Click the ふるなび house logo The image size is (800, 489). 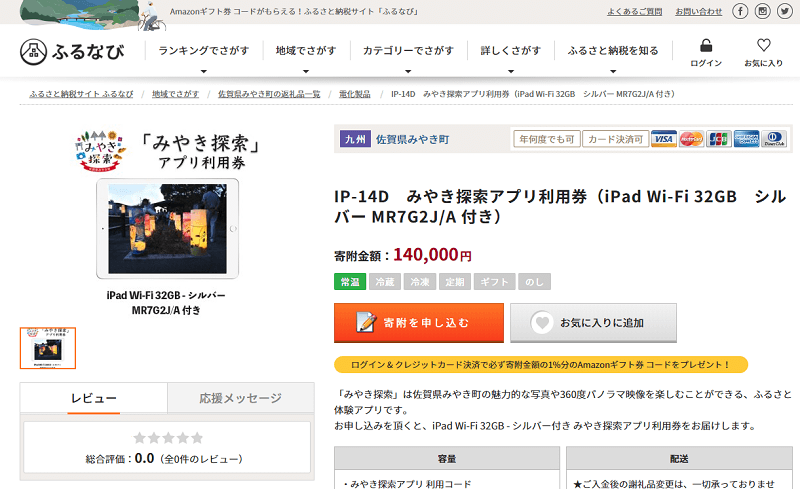pos(33,52)
